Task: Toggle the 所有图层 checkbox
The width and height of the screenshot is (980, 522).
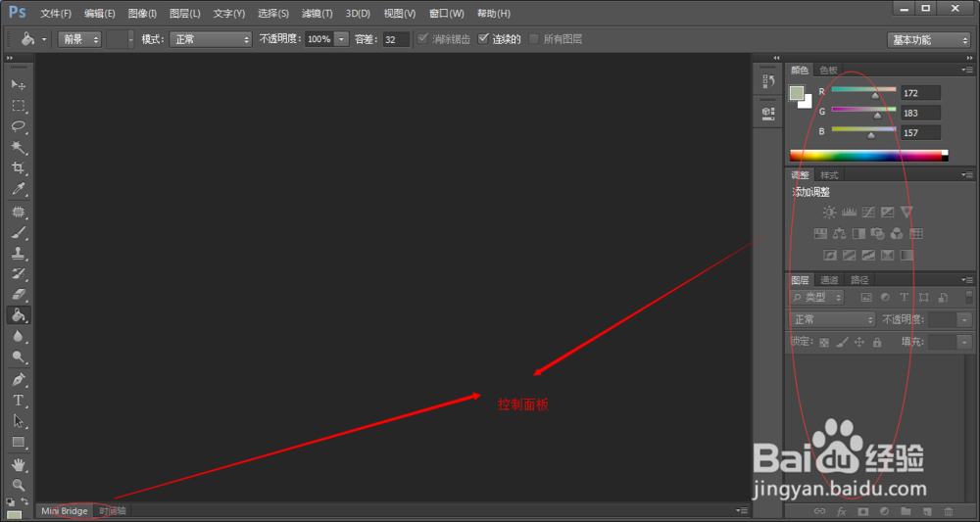Action: coord(534,39)
